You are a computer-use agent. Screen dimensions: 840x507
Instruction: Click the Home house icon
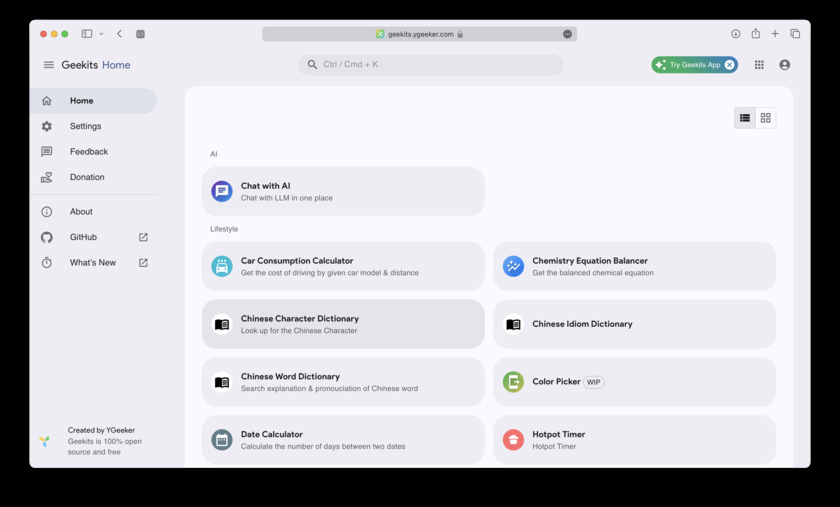(x=47, y=101)
